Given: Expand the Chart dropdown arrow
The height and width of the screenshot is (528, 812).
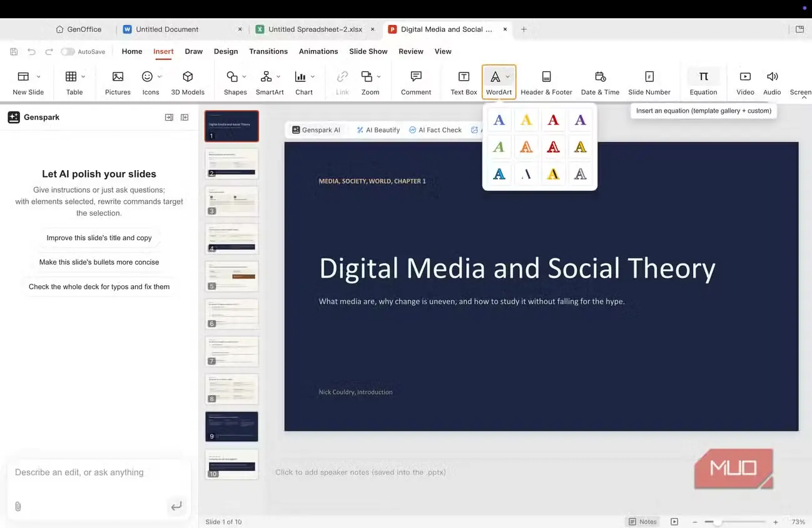Looking at the screenshot, I should (x=313, y=77).
